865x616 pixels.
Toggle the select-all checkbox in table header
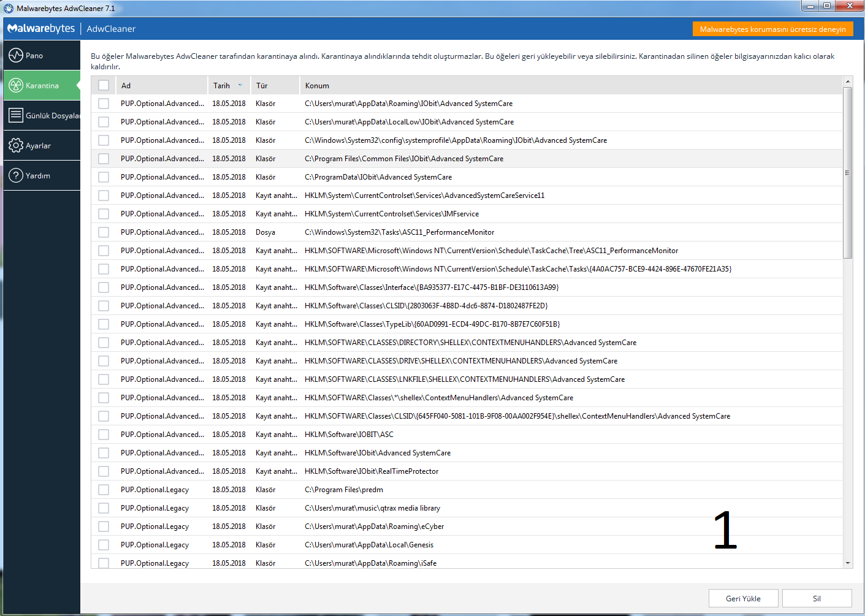coord(104,85)
